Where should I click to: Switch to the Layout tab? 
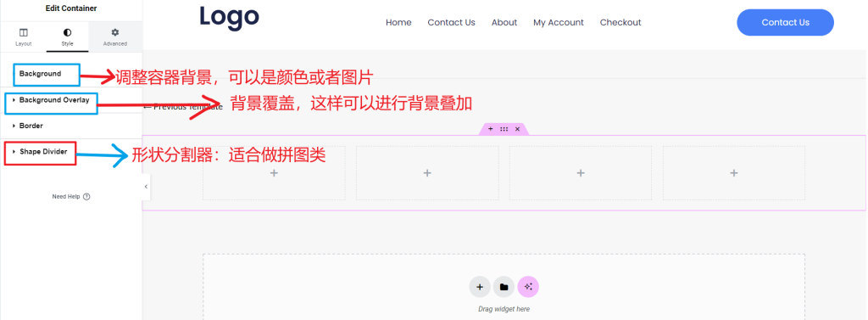(x=23, y=37)
